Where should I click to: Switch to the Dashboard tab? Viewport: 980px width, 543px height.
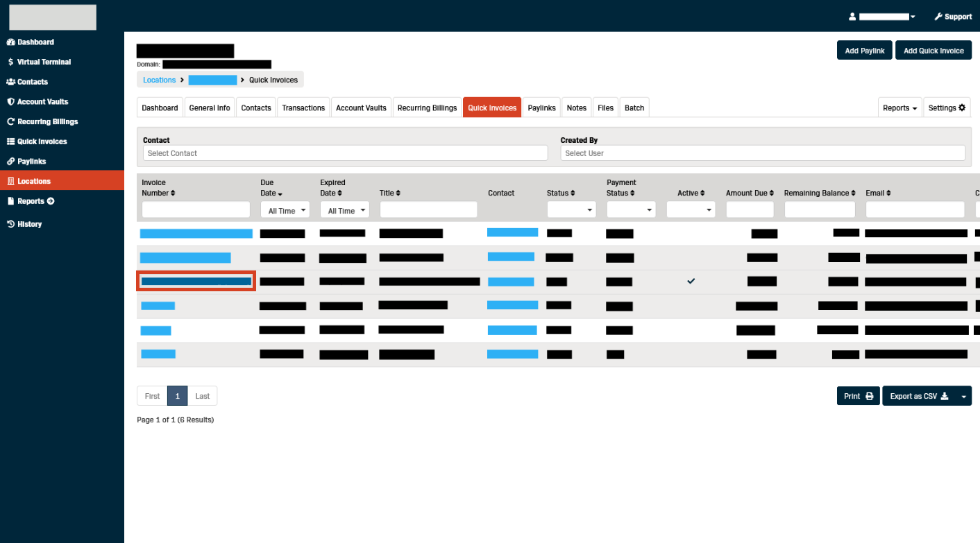point(160,108)
